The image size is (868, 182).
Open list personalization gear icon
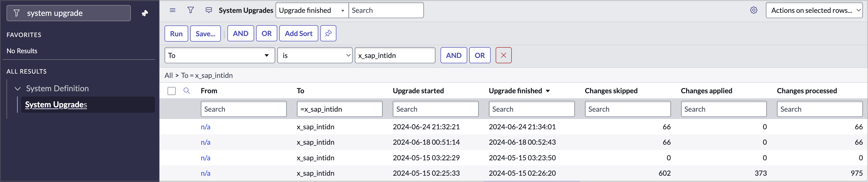tap(754, 10)
